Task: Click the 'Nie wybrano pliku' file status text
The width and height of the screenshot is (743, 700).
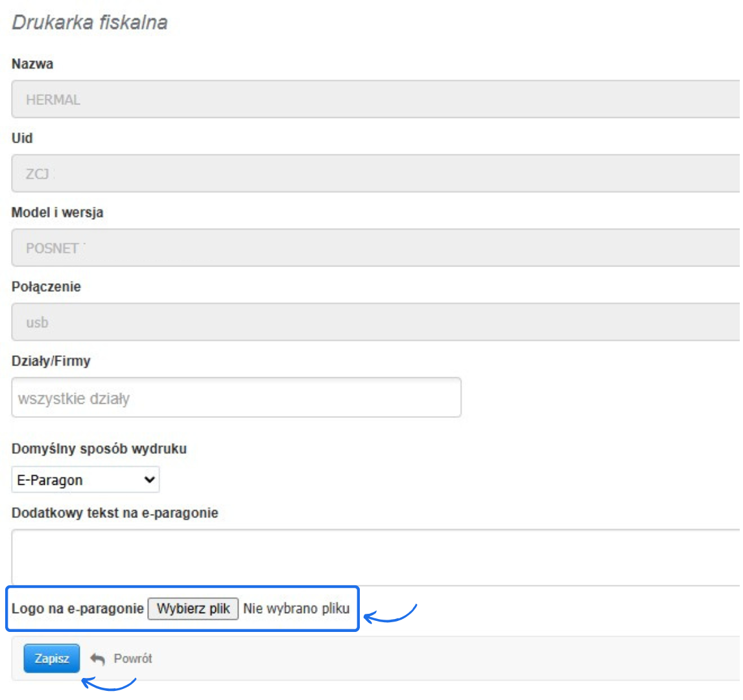Action: click(296, 609)
